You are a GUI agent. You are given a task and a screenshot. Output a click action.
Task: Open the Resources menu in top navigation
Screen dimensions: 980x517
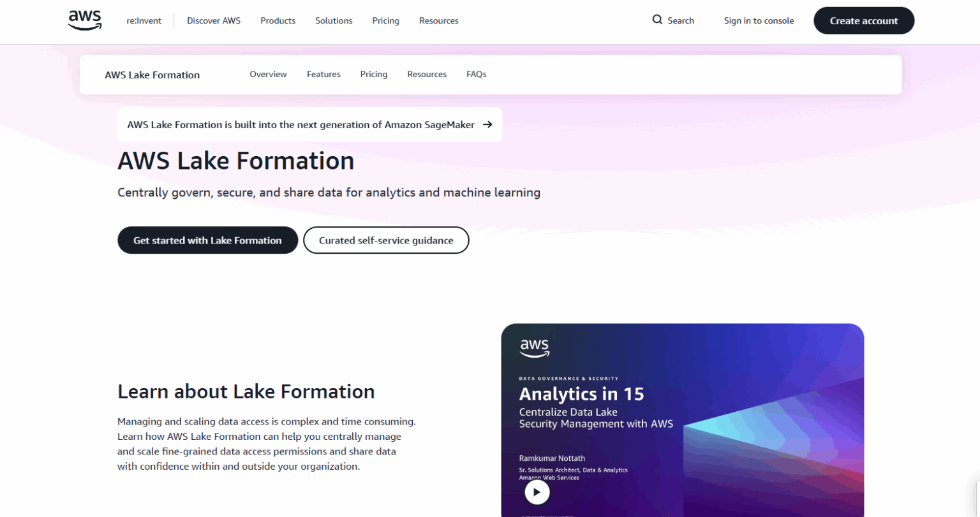[439, 20]
